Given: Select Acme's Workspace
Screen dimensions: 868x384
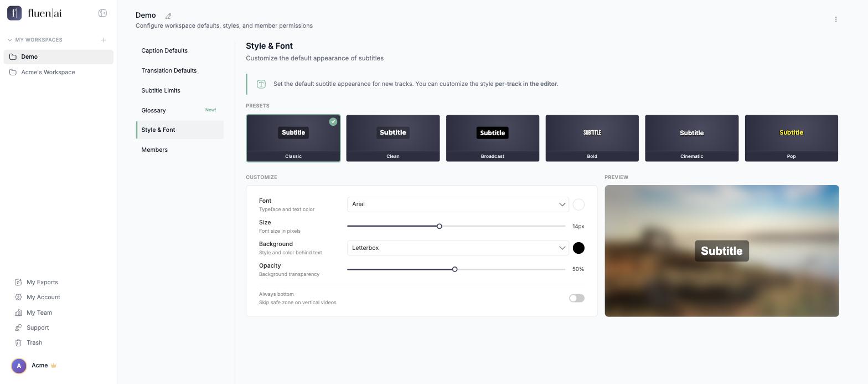Looking at the screenshot, I should point(58,72).
